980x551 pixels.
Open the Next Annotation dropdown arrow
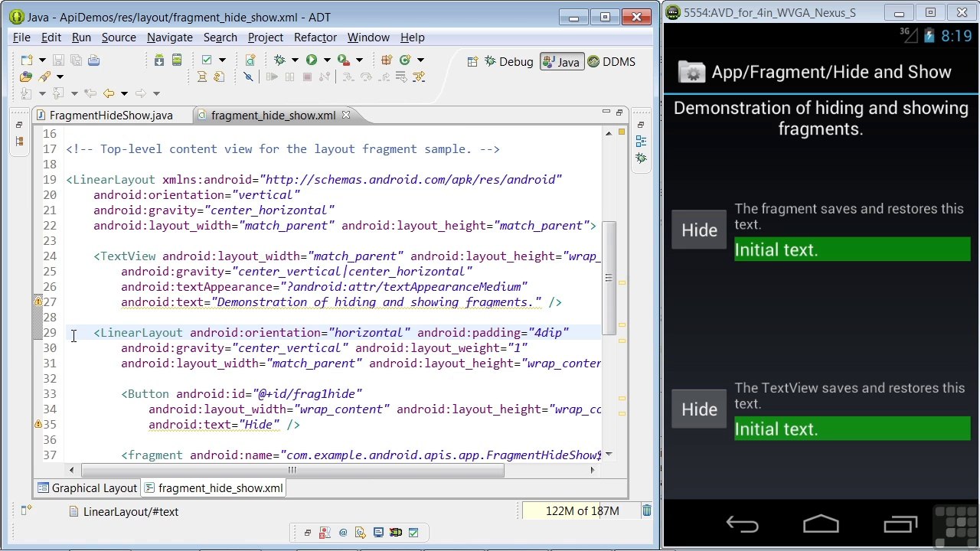(x=41, y=94)
